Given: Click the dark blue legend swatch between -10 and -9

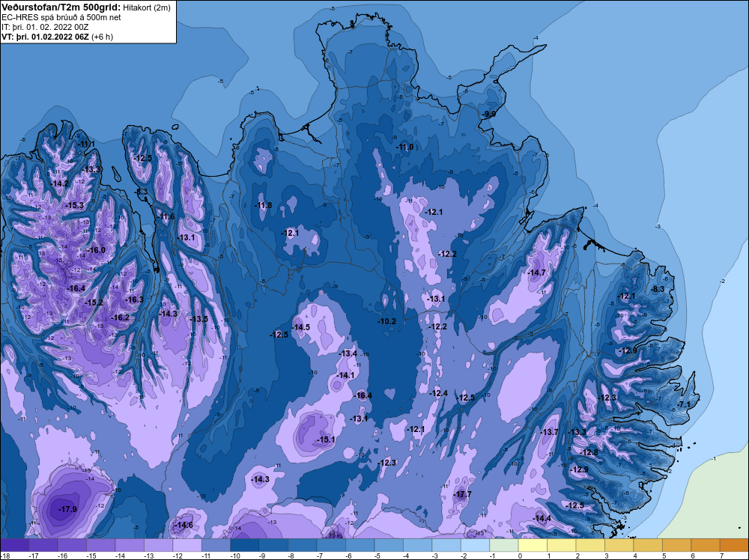Looking at the screenshot, I should 245,545.
